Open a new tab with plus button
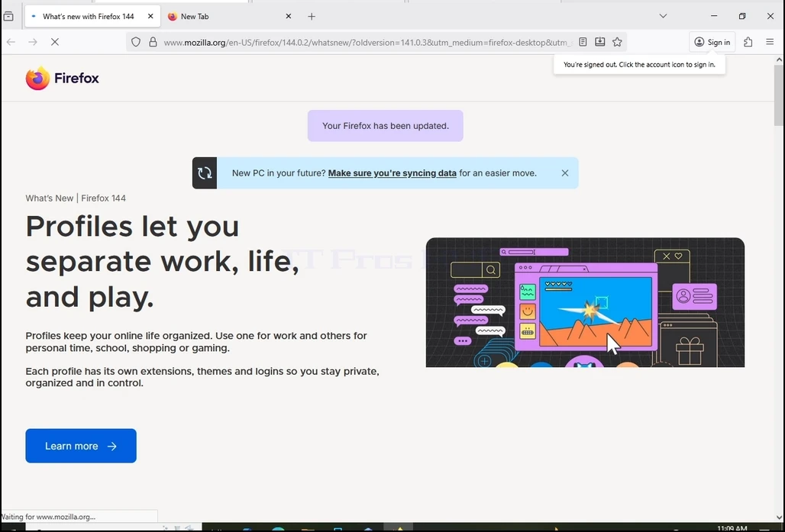The height and width of the screenshot is (532, 785). tap(312, 17)
